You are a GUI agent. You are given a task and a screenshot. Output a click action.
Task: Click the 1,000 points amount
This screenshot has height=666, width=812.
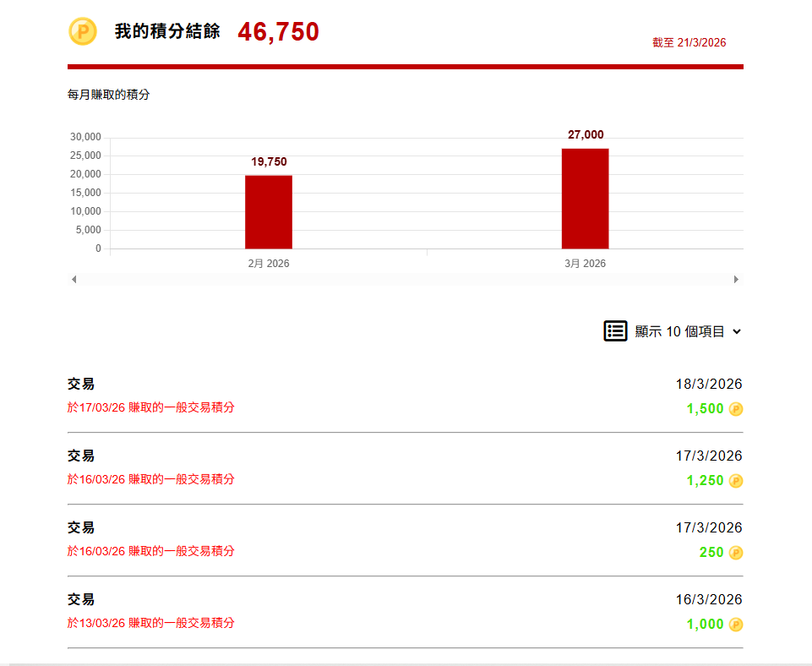click(705, 624)
